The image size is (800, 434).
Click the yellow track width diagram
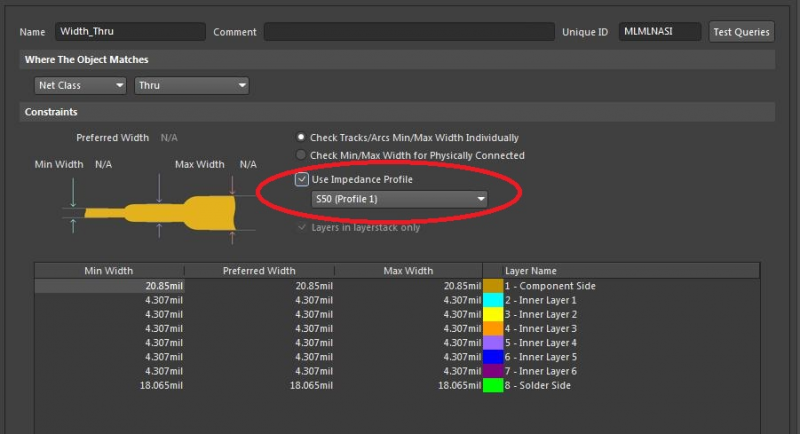tap(160, 213)
